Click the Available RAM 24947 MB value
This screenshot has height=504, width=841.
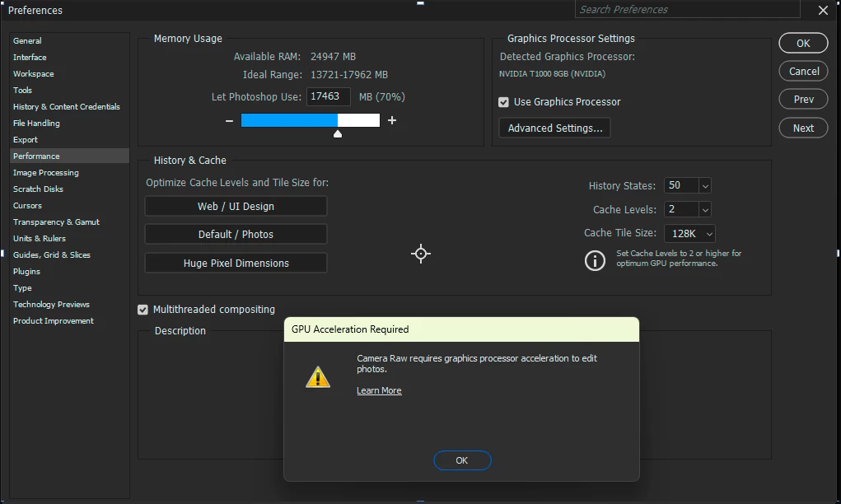(333, 57)
